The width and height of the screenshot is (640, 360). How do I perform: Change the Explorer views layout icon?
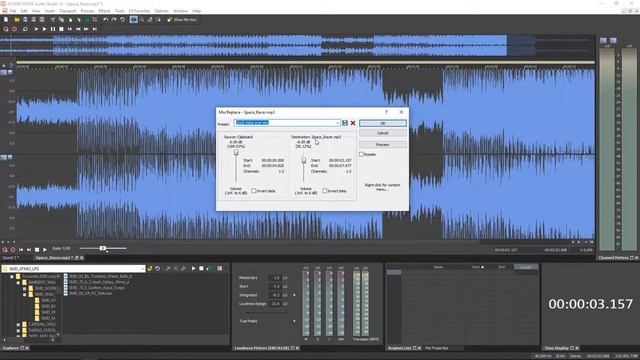click(x=220, y=268)
